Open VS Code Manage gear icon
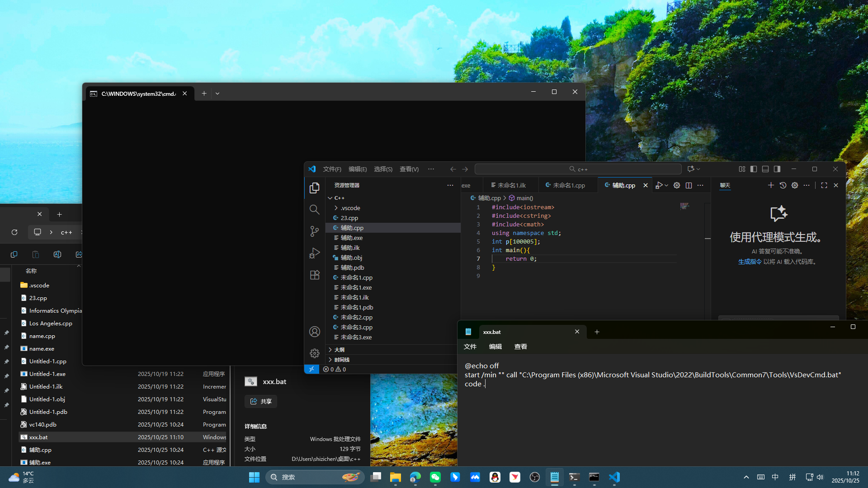The height and width of the screenshot is (488, 868). coord(314,353)
